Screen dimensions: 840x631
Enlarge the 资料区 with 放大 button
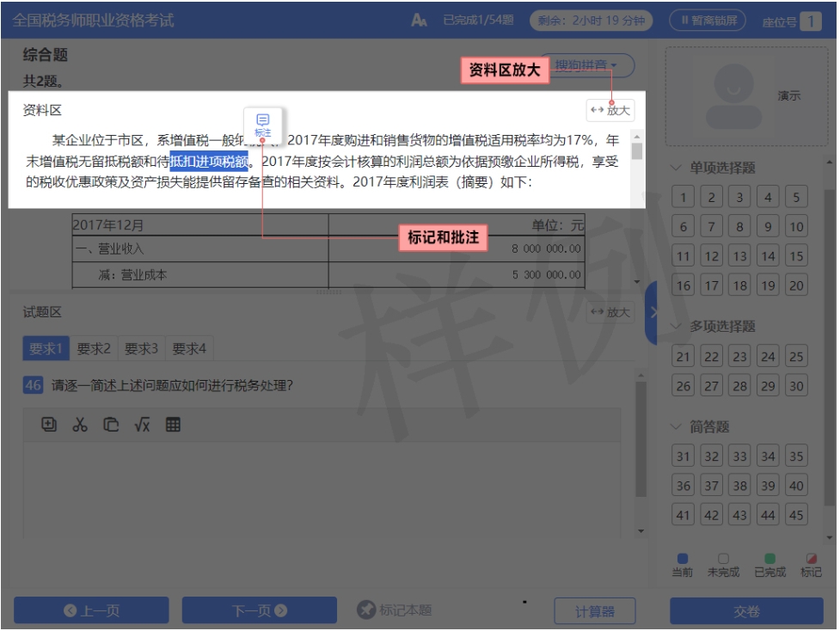click(610, 110)
